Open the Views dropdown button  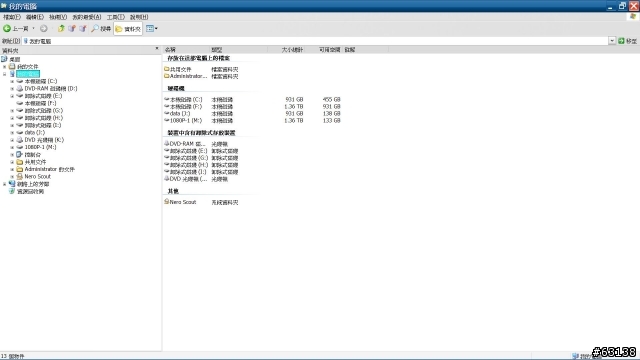coord(152,29)
